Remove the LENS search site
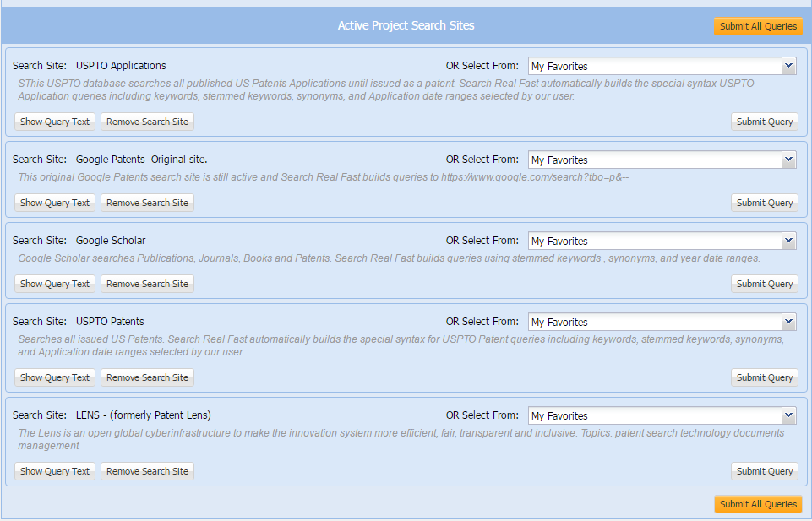 tap(148, 471)
